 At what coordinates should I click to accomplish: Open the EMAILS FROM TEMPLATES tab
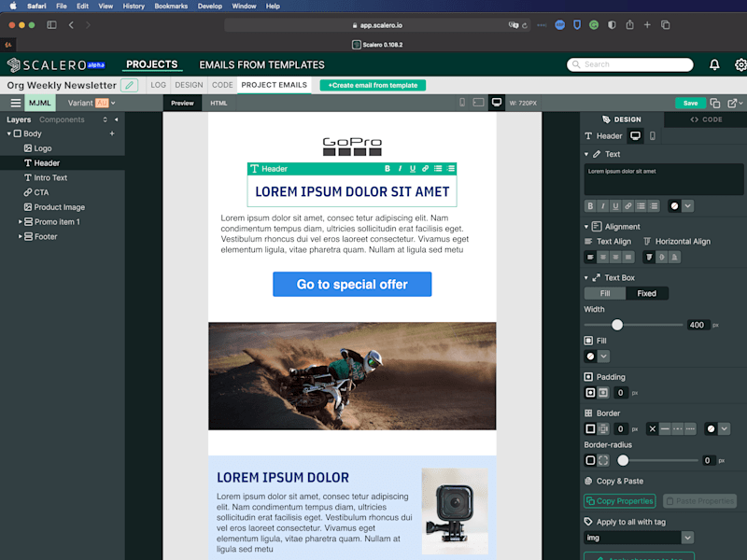click(261, 64)
